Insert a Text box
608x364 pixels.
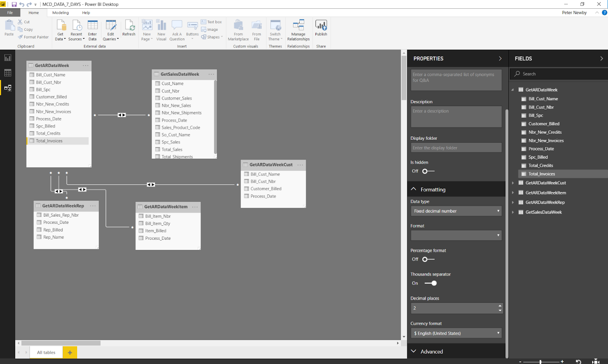click(x=212, y=22)
